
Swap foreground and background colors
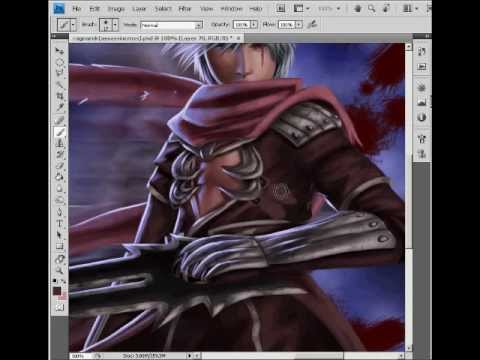63,281
